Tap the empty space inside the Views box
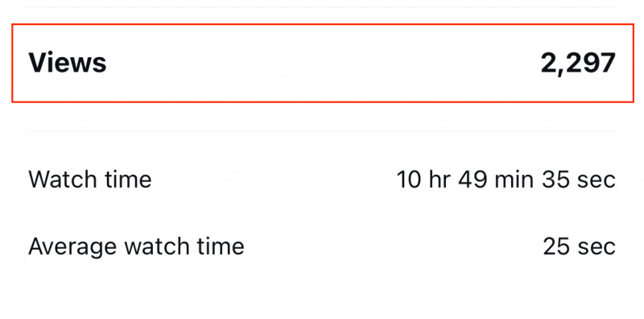This screenshot has width=644, height=319. pos(324,63)
